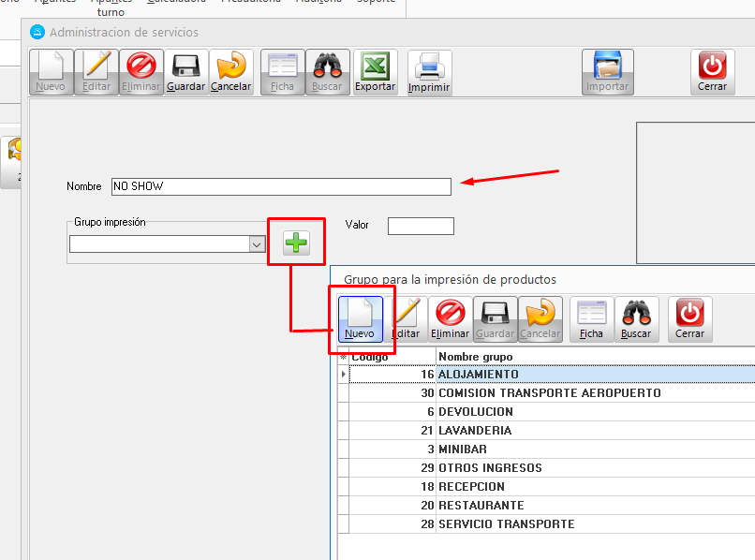Close the group popup with Cerrar
Image resolution: width=755 pixels, height=560 pixels.
click(x=689, y=319)
